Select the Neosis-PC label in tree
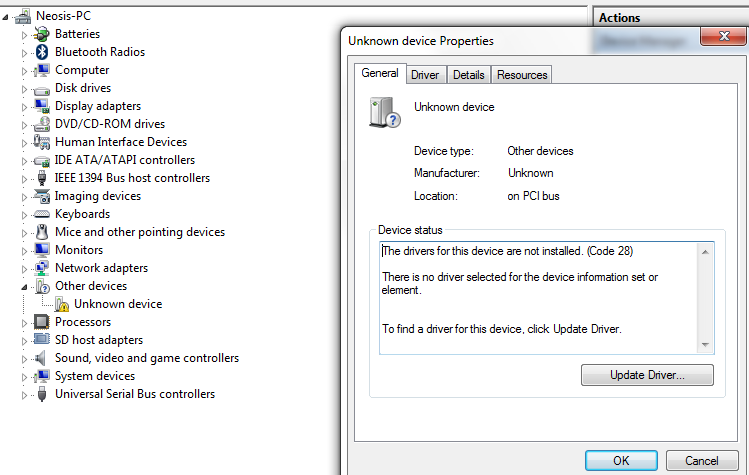 [x=64, y=16]
